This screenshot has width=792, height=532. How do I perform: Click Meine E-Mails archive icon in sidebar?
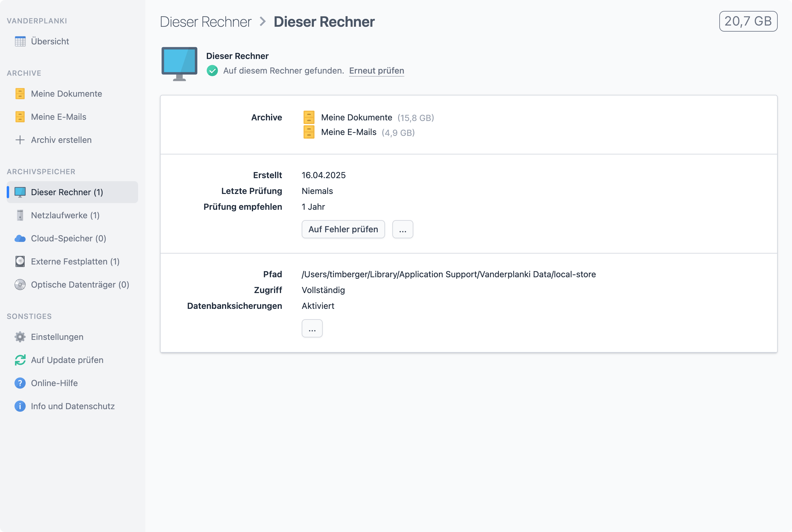pos(20,117)
